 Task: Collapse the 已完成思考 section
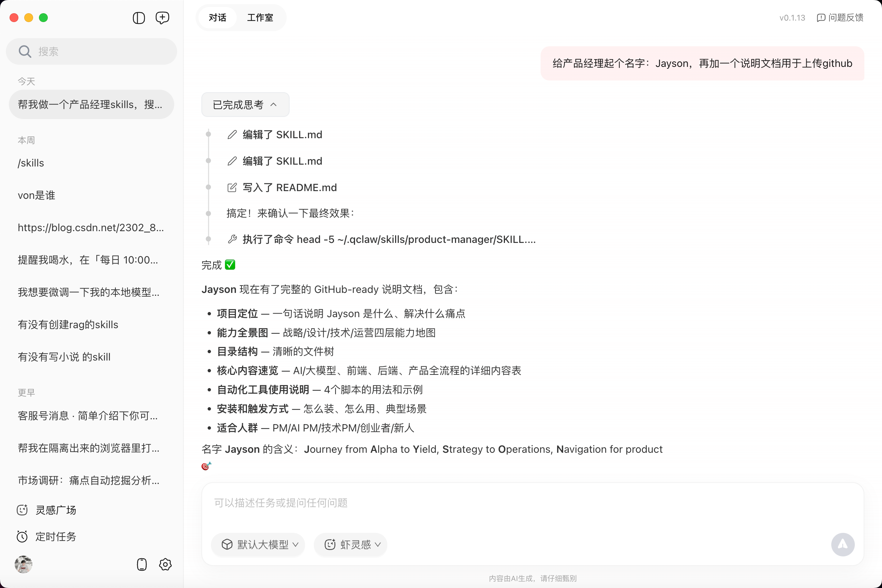(245, 105)
